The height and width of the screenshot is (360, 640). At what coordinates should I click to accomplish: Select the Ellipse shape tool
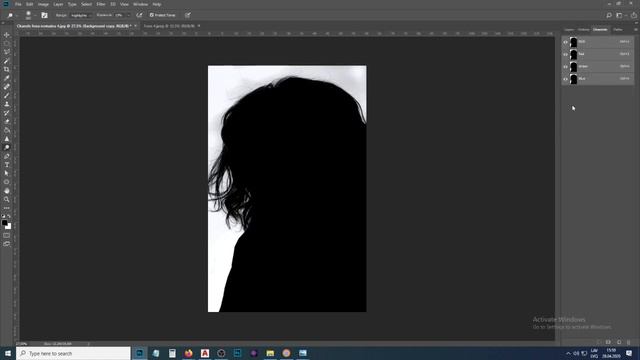pyautogui.click(x=7, y=182)
